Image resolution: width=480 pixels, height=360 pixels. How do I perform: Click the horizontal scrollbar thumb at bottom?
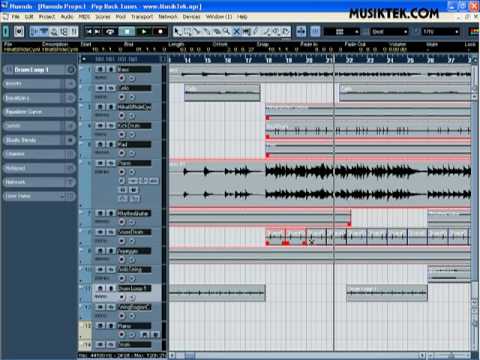pyautogui.click(x=189, y=355)
